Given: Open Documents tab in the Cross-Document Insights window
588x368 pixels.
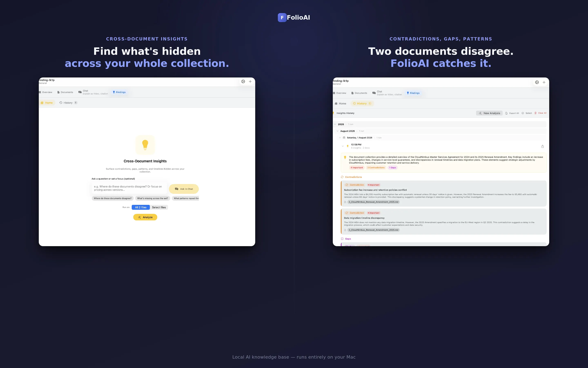Looking at the screenshot, I should coord(65,92).
